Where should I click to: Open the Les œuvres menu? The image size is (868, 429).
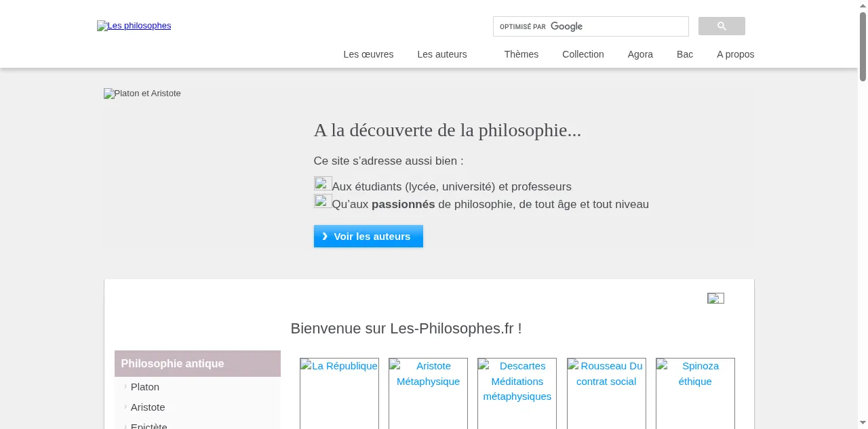click(x=368, y=54)
